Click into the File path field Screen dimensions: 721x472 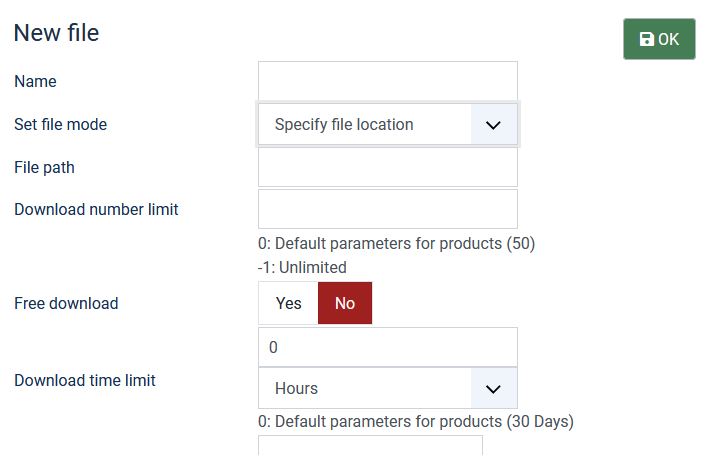[x=387, y=167]
